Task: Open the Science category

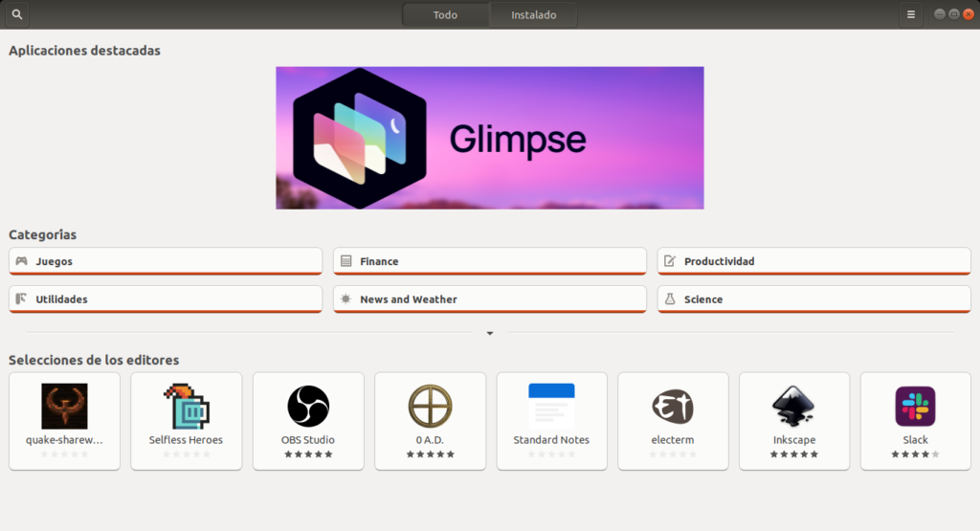Action: click(x=813, y=299)
